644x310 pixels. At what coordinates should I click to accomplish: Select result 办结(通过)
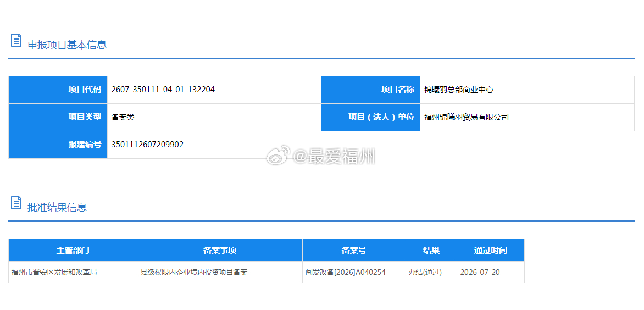pos(425,272)
